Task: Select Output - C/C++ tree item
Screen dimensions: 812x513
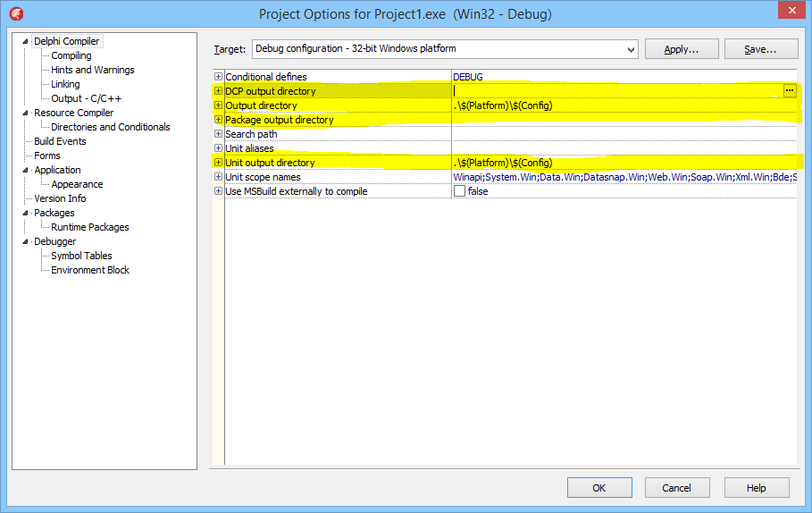Action: 86,98
